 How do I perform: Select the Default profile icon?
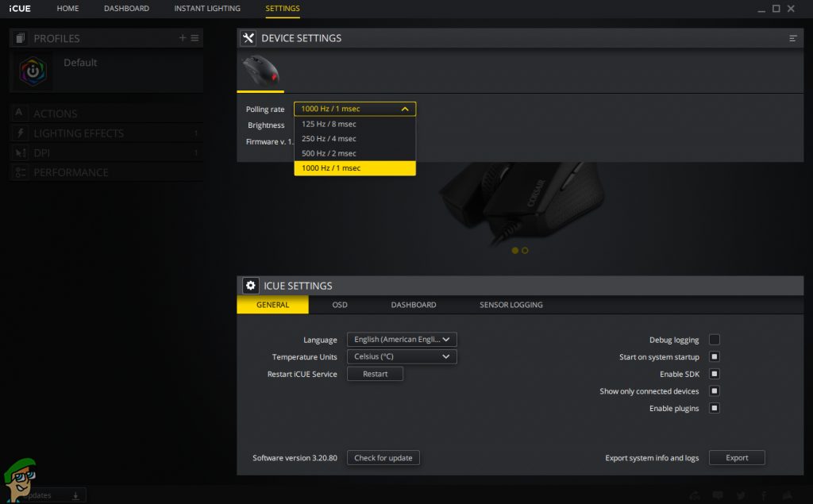[33, 71]
